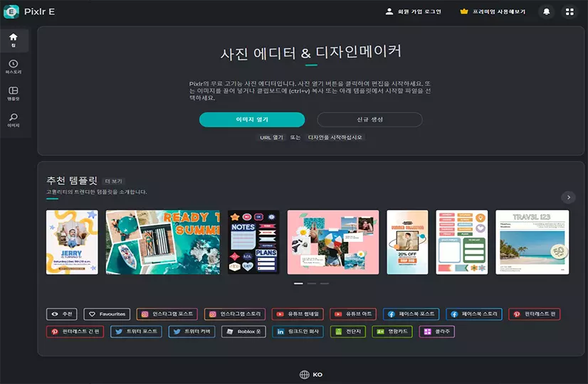Select the 핀터레스트 긴 핀 category
This screenshot has height=384, width=588.
(x=75, y=331)
